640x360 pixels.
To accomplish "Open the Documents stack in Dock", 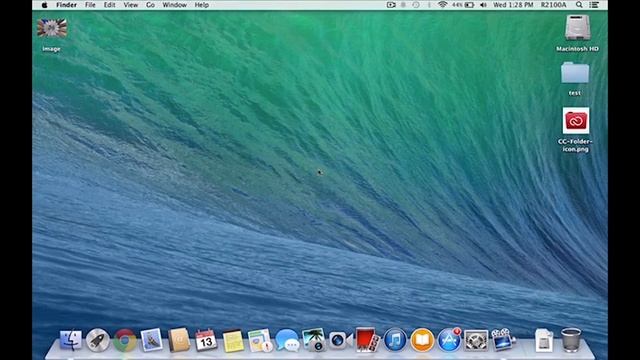I will 544,340.
